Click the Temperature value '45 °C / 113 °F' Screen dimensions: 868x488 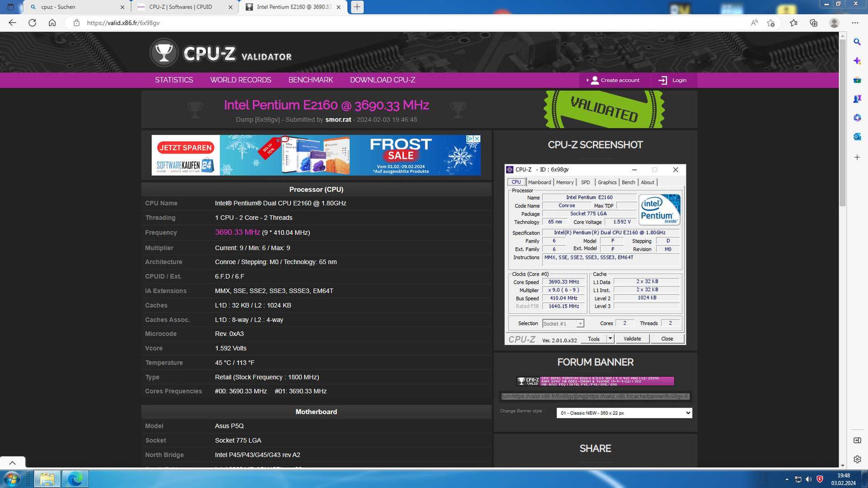[x=235, y=363]
